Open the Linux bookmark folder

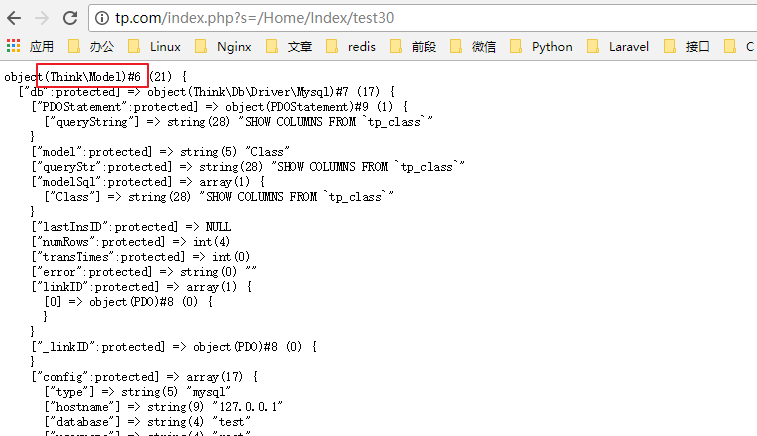[155, 46]
